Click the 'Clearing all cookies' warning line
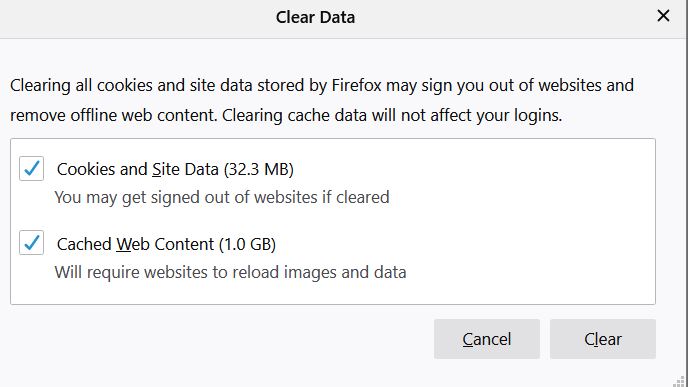688x387 pixels. point(322,86)
